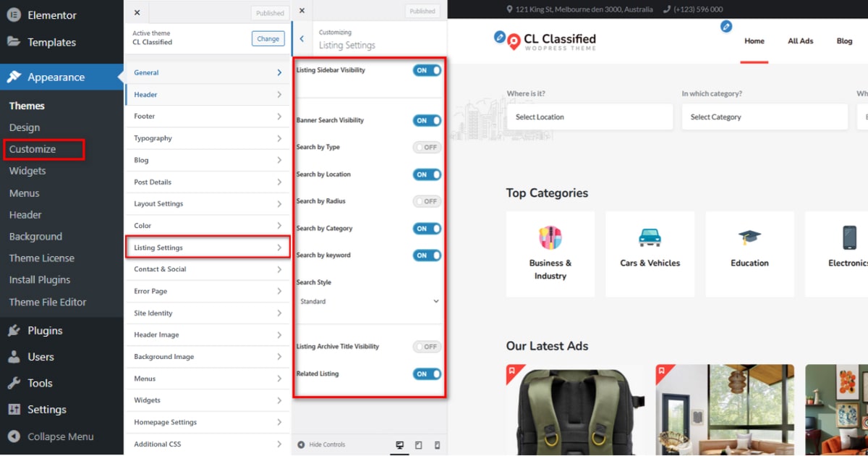The height and width of the screenshot is (456, 868).
Task: Expand the Contact & Social section
Action: tap(208, 269)
